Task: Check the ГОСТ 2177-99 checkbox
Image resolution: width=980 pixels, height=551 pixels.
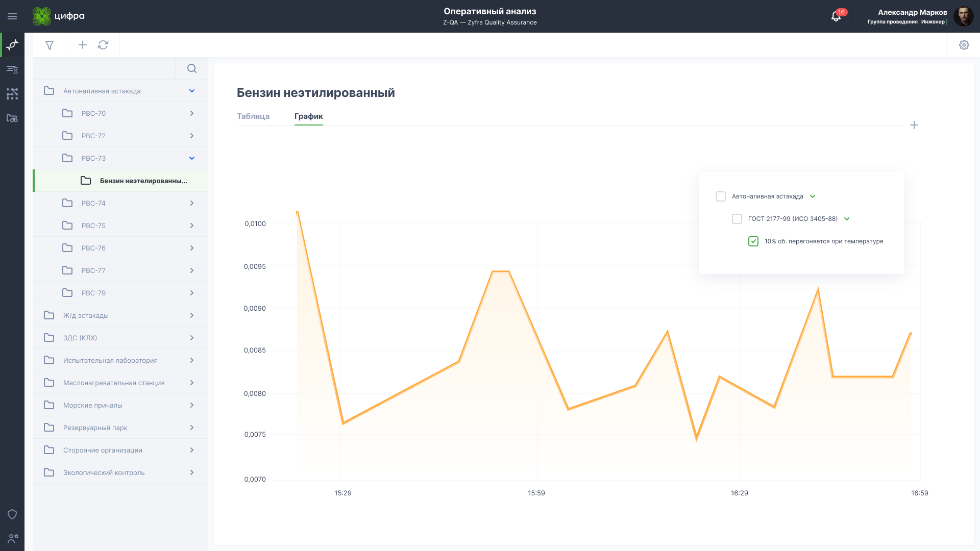Action: [737, 219]
